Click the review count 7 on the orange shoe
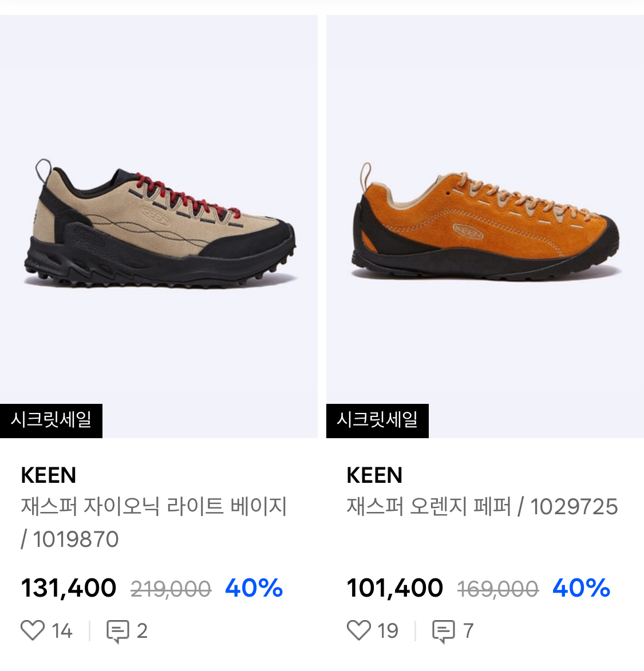Screen dimensions: 644x671 [468, 631]
